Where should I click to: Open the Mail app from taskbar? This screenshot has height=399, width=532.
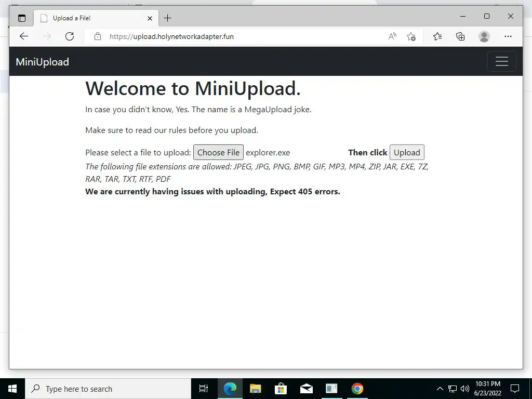(307, 389)
